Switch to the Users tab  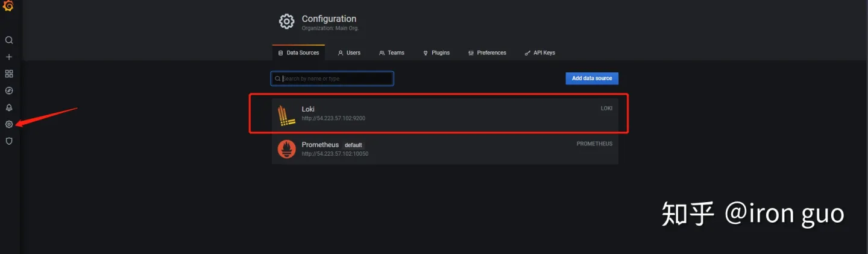[349, 52]
